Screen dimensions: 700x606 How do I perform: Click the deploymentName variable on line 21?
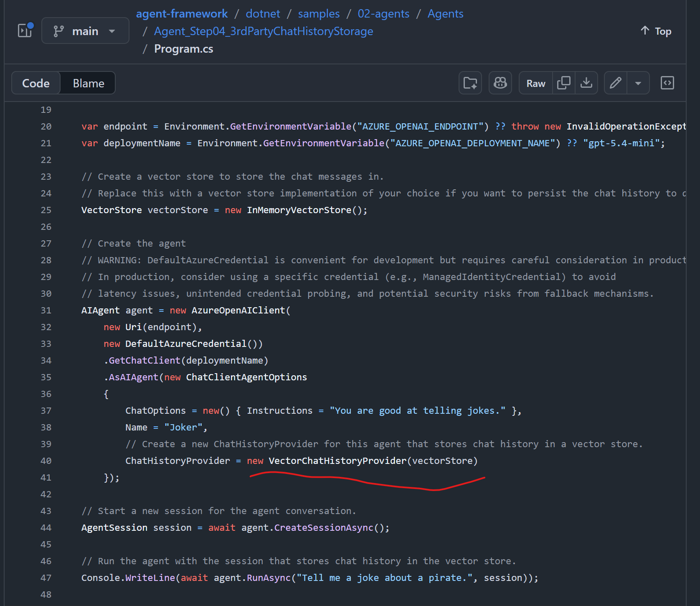(142, 143)
